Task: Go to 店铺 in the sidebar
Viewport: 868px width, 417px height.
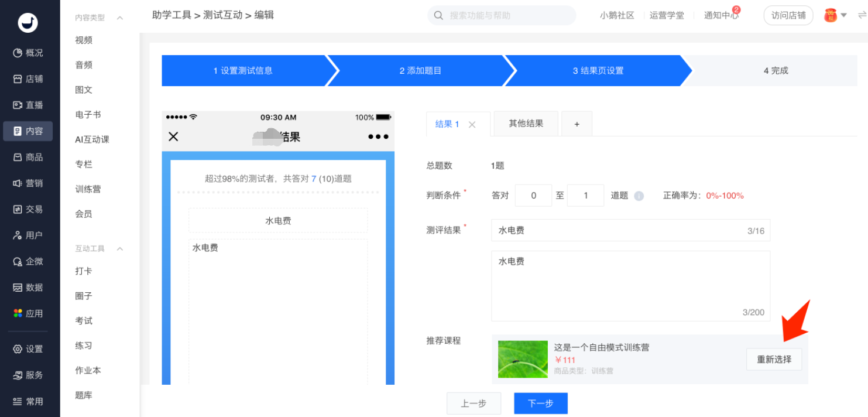Action: tap(28, 79)
